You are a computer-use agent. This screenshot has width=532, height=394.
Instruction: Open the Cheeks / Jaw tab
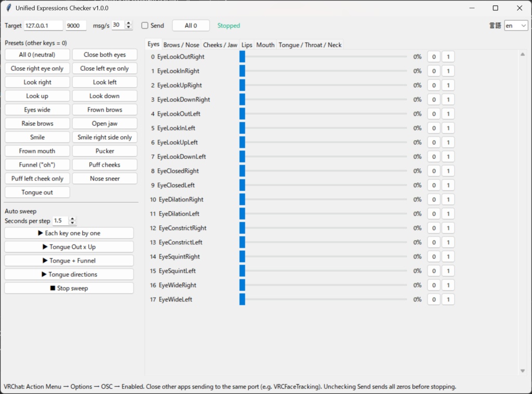(x=220, y=45)
